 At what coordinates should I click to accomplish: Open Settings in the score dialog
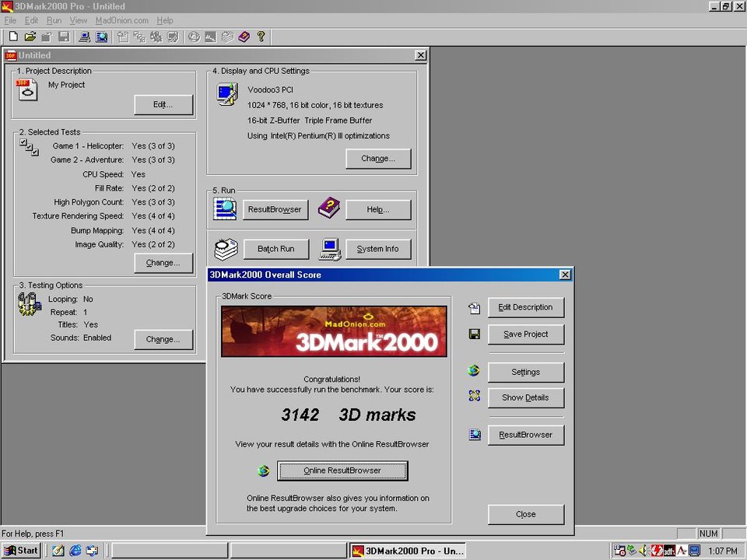(526, 373)
